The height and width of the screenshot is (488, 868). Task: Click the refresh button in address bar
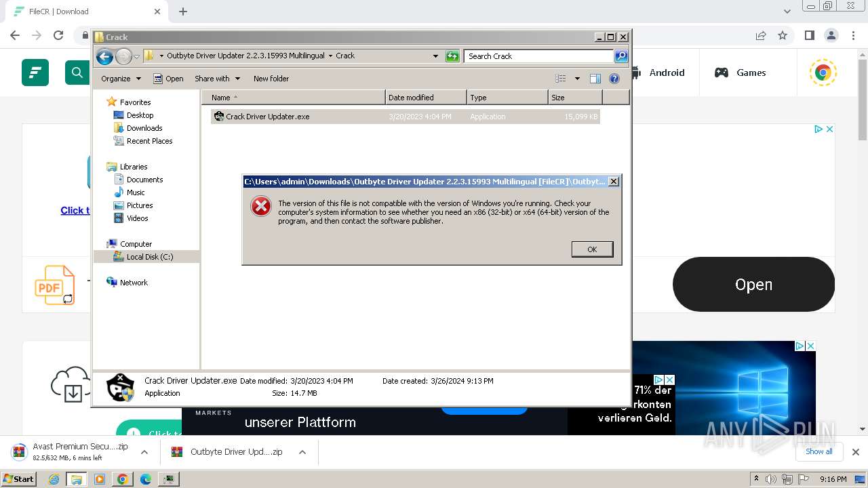(x=452, y=56)
